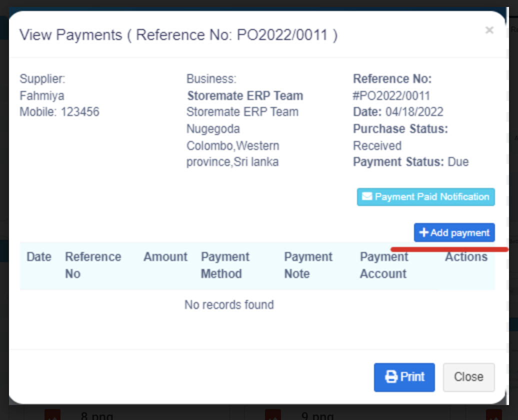Click the Payment Account column header

[384, 265]
